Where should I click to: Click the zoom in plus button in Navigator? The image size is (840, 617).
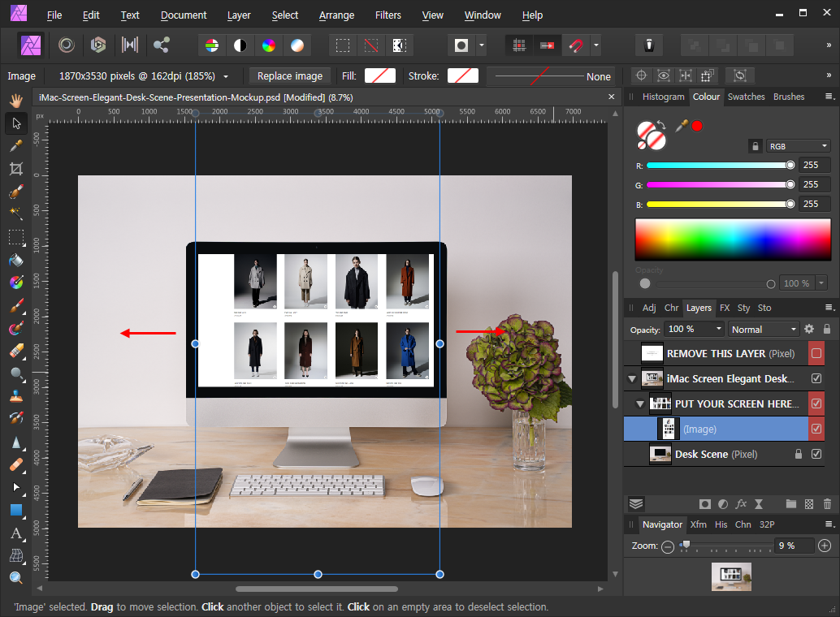(x=825, y=546)
